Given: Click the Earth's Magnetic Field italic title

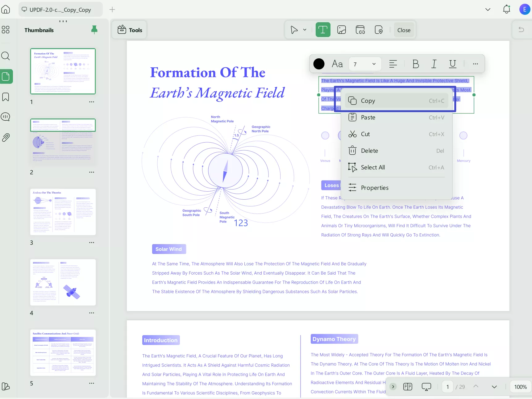Looking at the screenshot, I should pyautogui.click(x=218, y=93).
